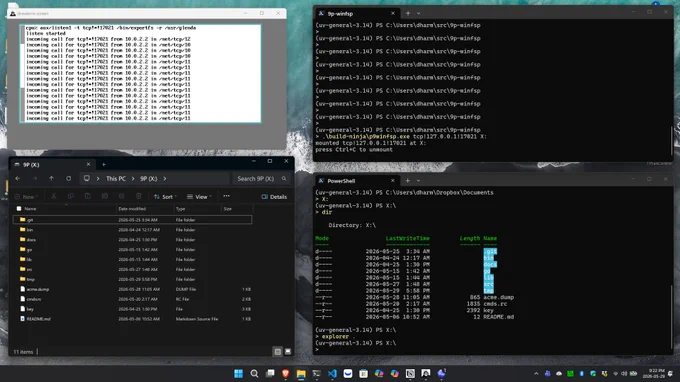The height and width of the screenshot is (382, 680).
Task: Open the Sort dropdown in Explorer
Action: point(165,196)
